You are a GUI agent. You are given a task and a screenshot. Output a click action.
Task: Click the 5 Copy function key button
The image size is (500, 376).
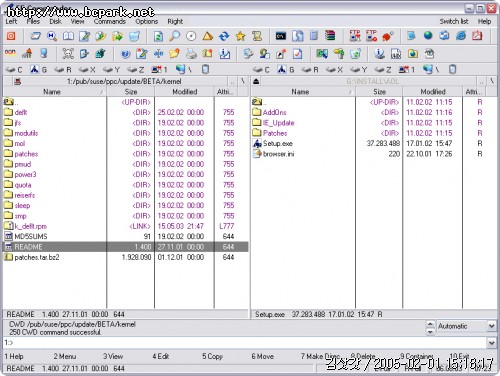pos(212,356)
